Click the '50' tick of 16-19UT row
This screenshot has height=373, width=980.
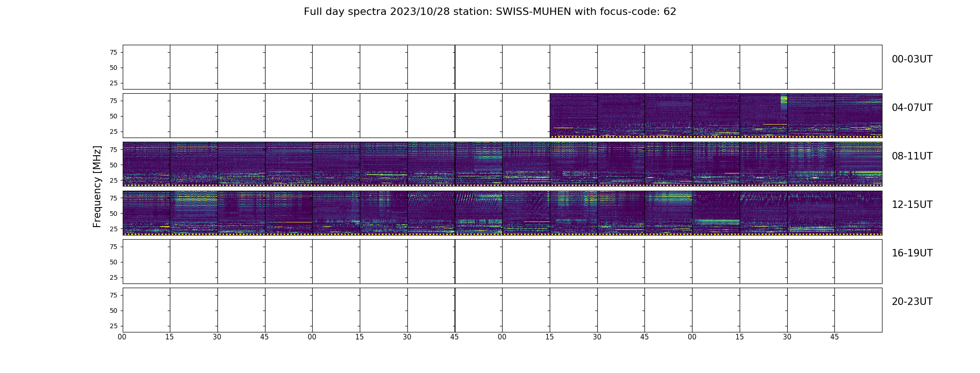113,262
